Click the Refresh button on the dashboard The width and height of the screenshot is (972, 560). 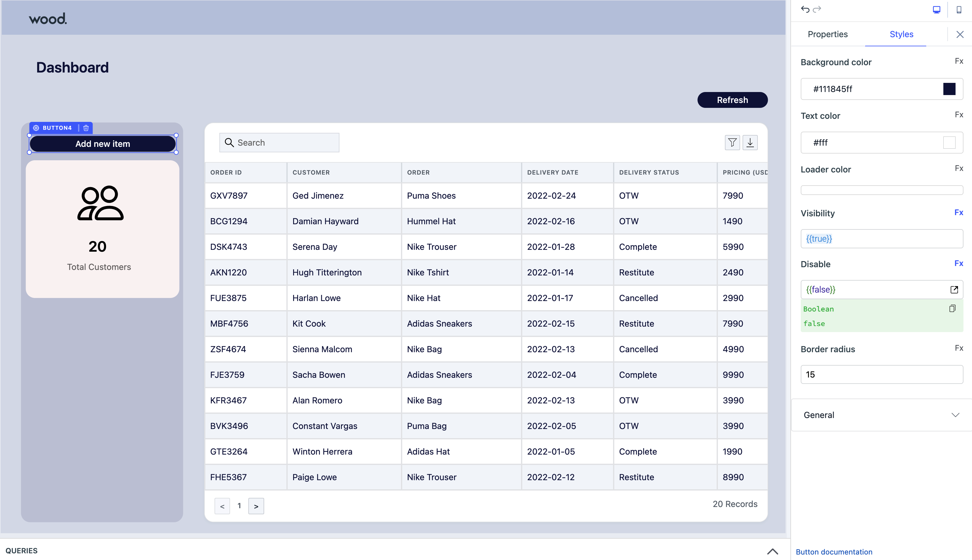pos(732,99)
